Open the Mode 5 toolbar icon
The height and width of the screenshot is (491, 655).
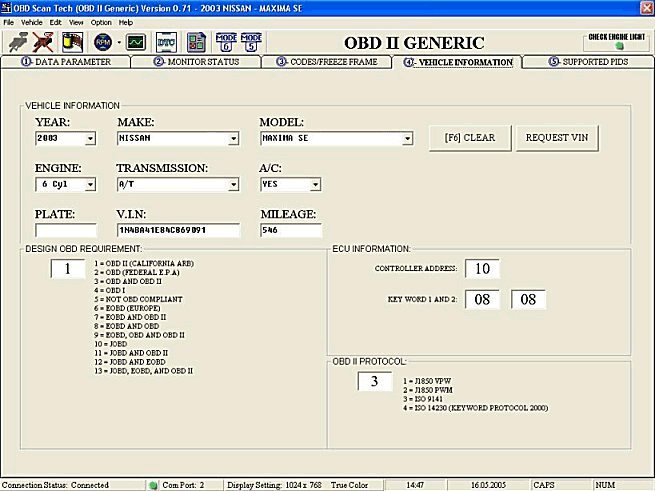(253, 42)
